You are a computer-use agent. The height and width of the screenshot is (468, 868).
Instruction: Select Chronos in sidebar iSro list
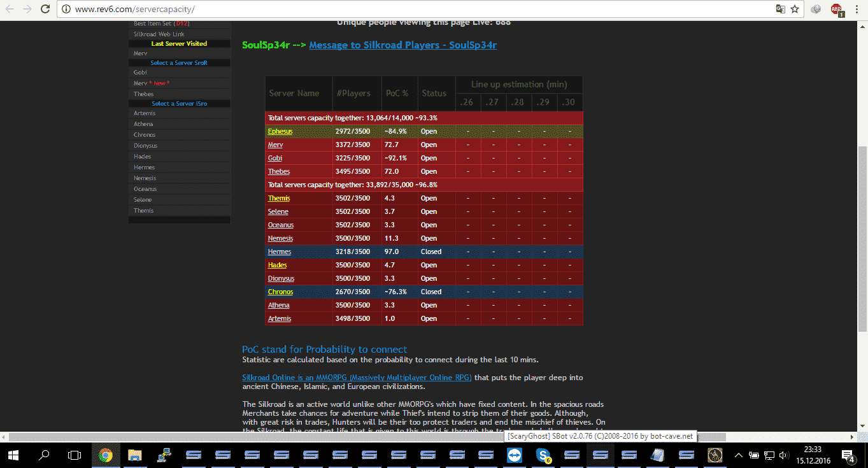[179, 135]
